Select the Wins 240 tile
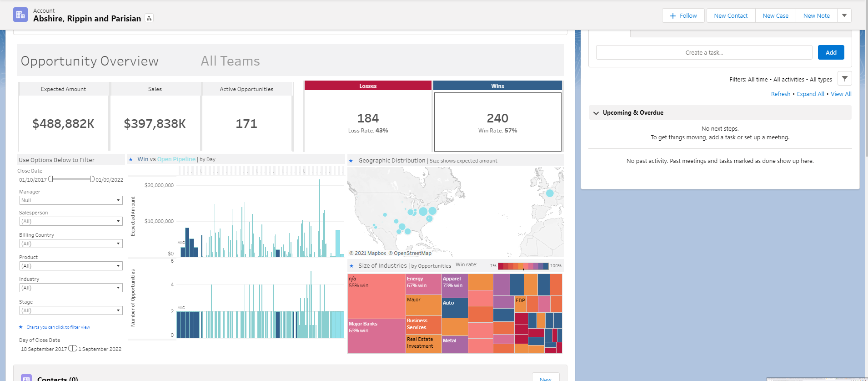This screenshot has height=381, width=868. coord(497,122)
